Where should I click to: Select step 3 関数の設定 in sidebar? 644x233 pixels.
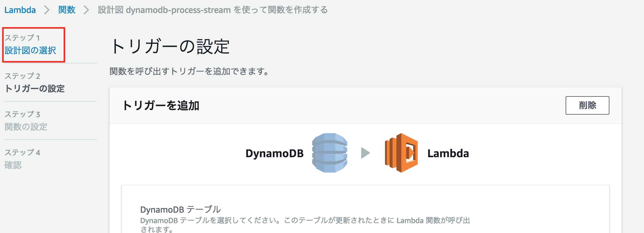26,127
